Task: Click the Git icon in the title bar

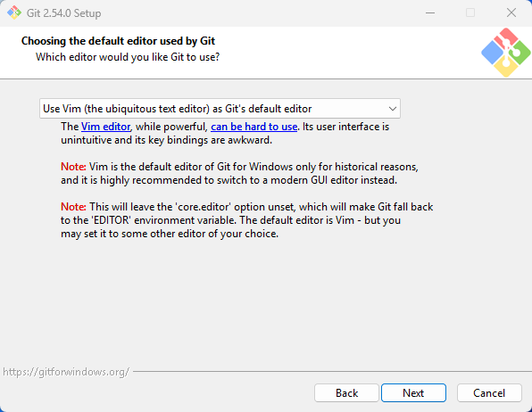Action: (14, 12)
